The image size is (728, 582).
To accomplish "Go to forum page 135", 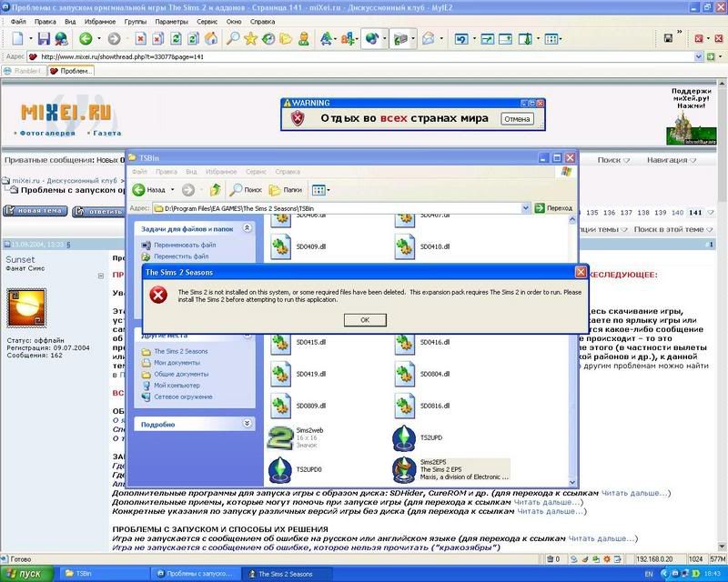I will (x=592, y=213).
